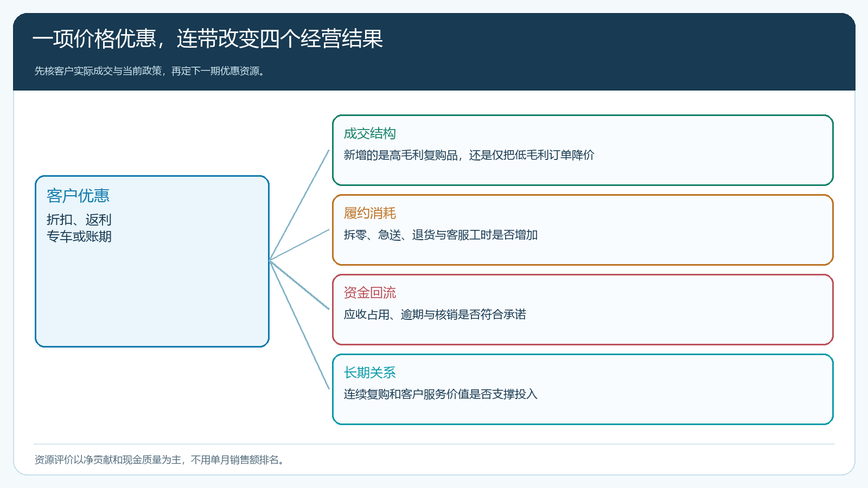The image size is (868, 488).
Task: Select the 履约消耗 card
Action: click(x=583, y=230)
